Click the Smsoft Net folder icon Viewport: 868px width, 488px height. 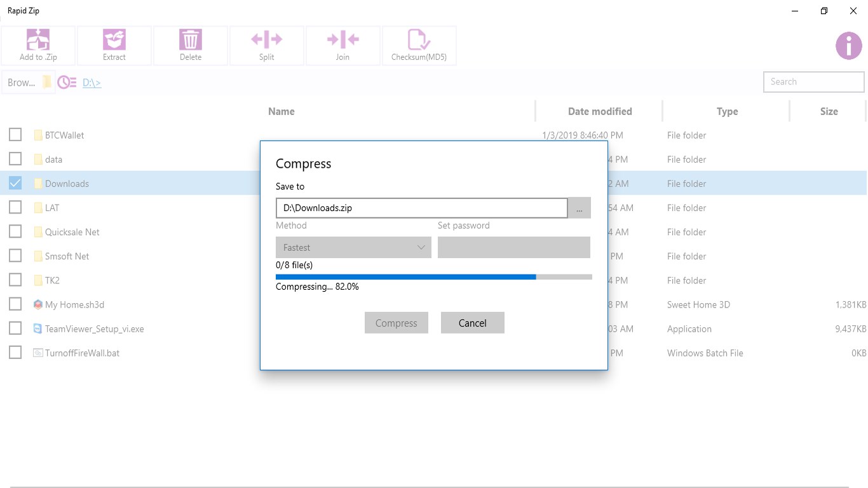[x=38, y=256]
